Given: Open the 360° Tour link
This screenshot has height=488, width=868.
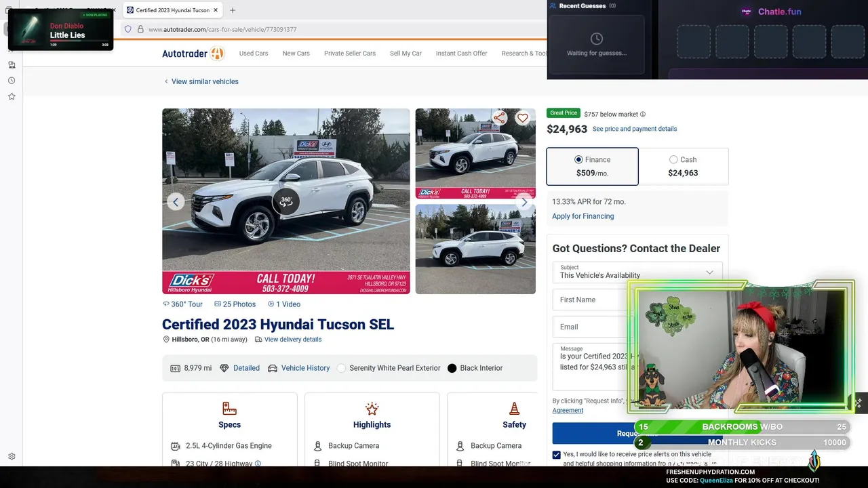Looking at the screenshot, I should 183,304.
